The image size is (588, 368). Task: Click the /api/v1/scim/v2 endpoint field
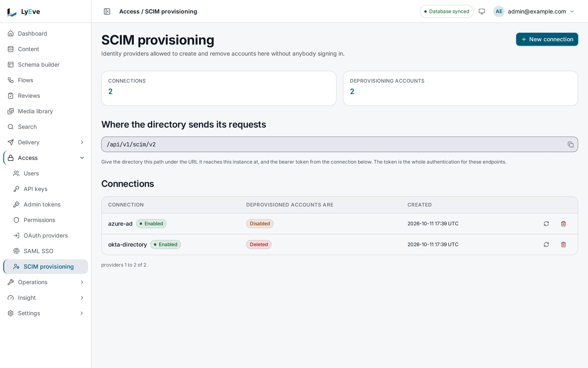[340, 144]
